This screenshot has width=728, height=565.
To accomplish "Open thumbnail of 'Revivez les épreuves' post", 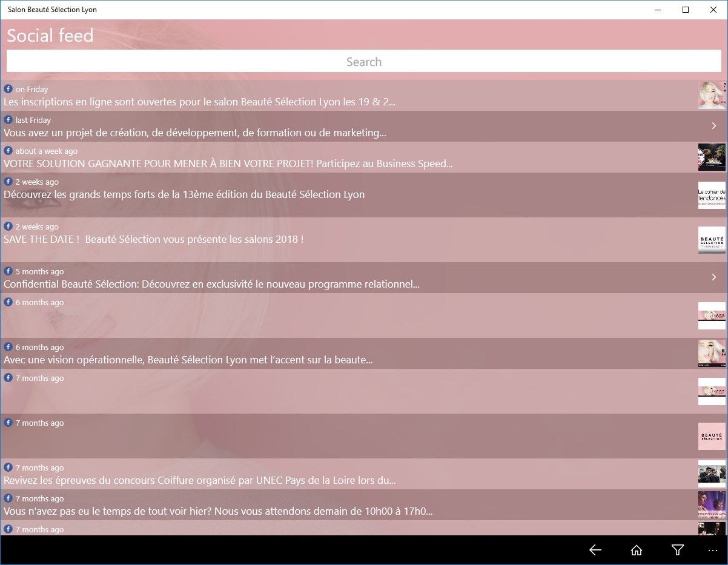I will (712, 474).
